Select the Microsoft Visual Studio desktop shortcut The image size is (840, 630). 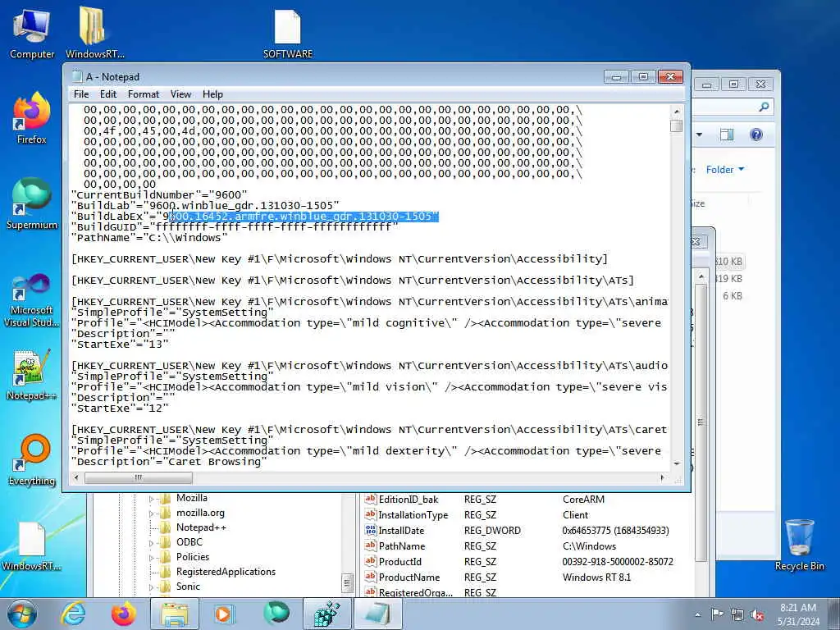(32, 300)
